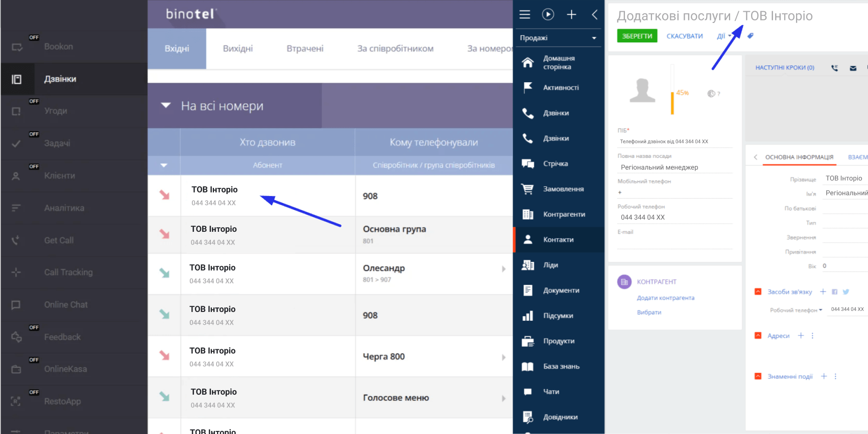868x434 pixels.
Task: Click the Додати контрагента link
Action: [x=665, y=298]
